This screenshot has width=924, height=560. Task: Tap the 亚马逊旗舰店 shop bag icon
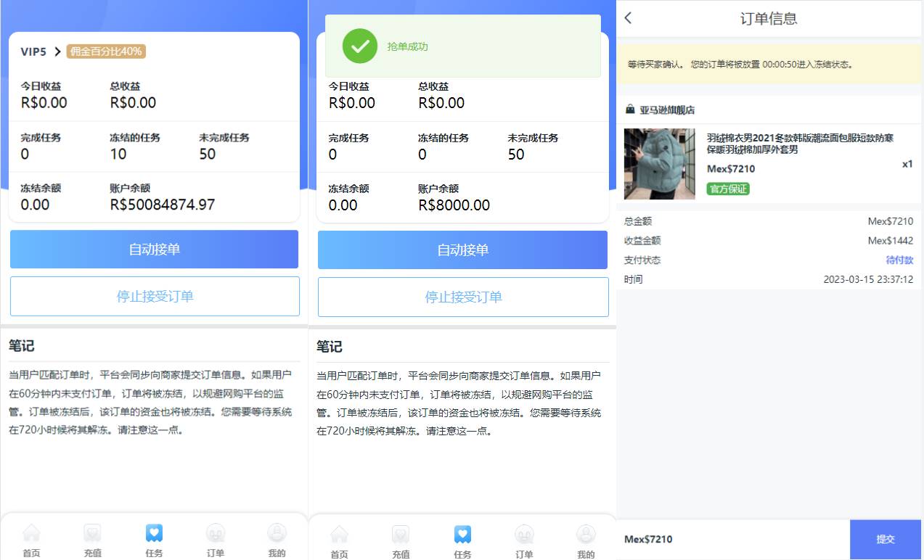630,110
